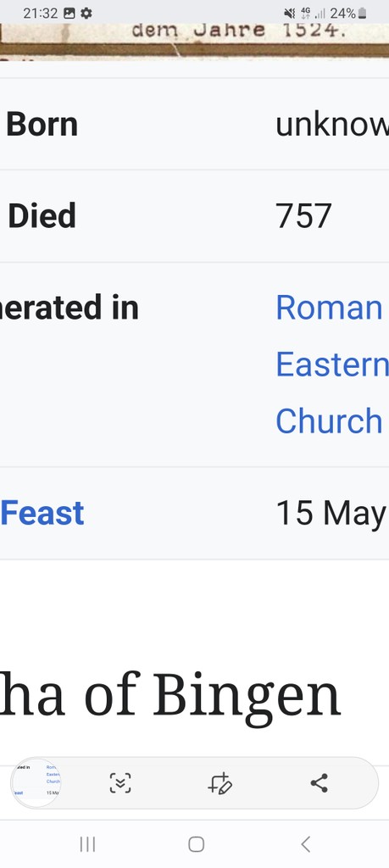
Task: Open the Feast link in infobox
Action: [42, 513]
